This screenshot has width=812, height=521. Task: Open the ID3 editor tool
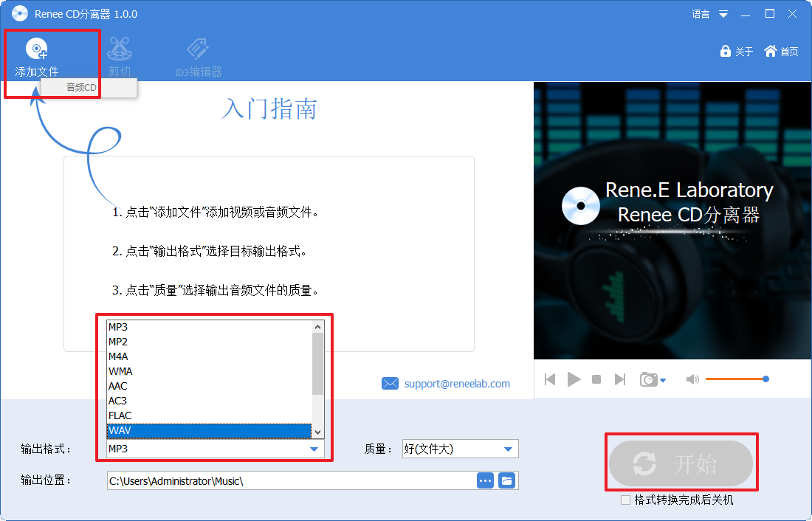click(198, 49)
